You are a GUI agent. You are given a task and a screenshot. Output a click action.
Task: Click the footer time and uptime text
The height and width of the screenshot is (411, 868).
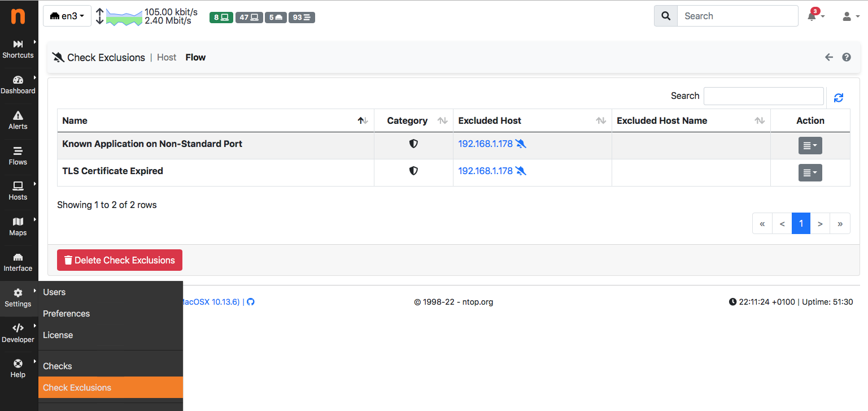point(791,302)
